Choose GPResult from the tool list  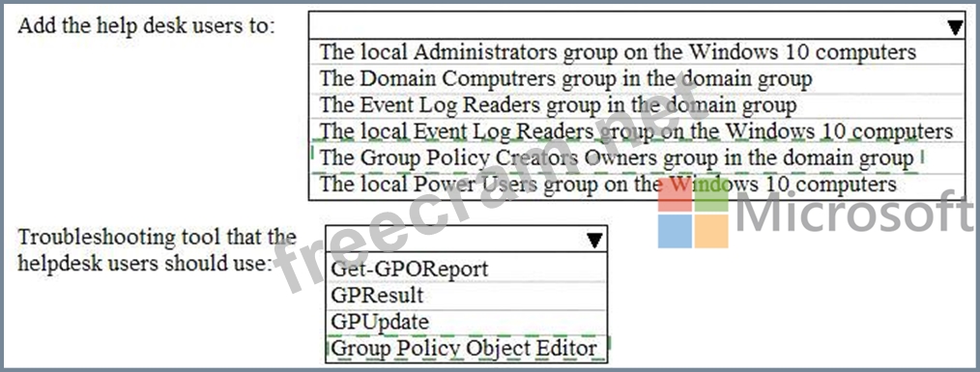tap(466, 295)
